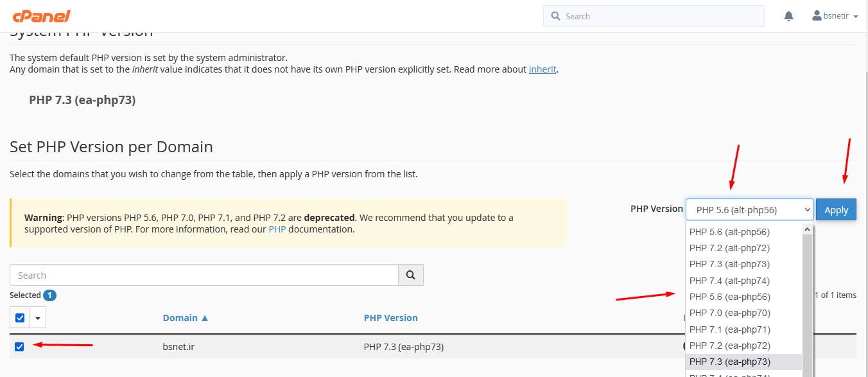Open the inherit help link
868x377 pixels.
tap(542, 69)
